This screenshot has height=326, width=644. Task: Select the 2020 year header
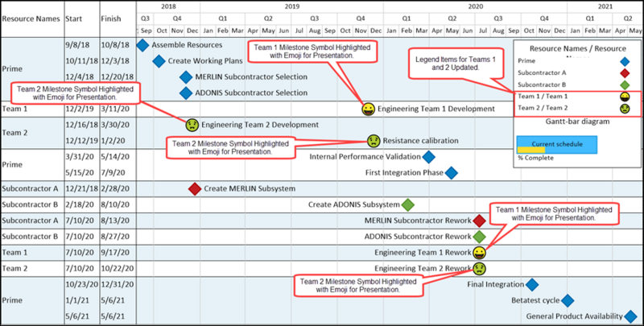coord(475,6)
